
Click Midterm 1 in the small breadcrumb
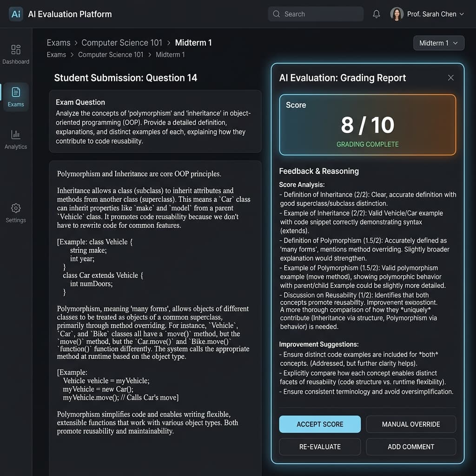(x=170, y=55)
